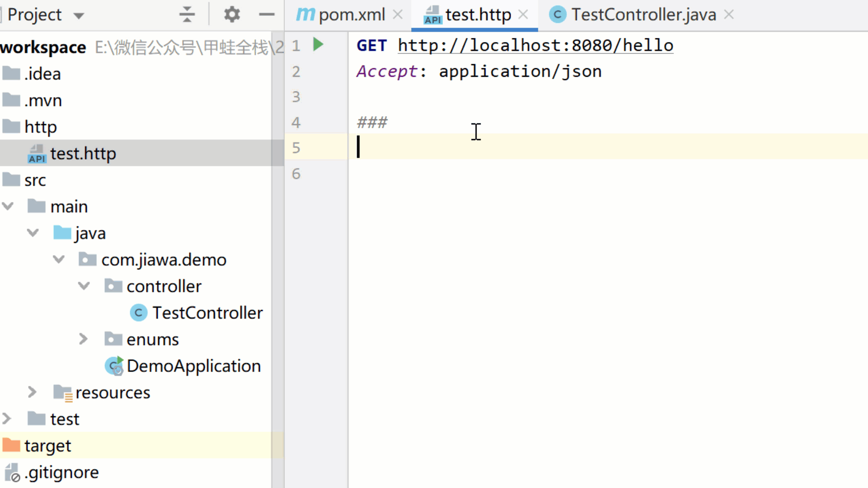The image size is (868, 488).
Task: Open DemoApplication class file
Action: pyautogui.click(x=193, y=366)
